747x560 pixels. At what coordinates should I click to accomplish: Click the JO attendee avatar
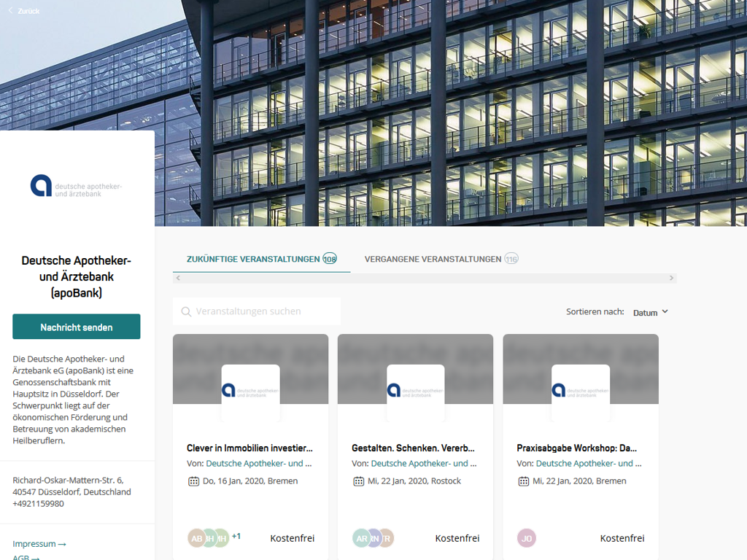tap(527, 538)
